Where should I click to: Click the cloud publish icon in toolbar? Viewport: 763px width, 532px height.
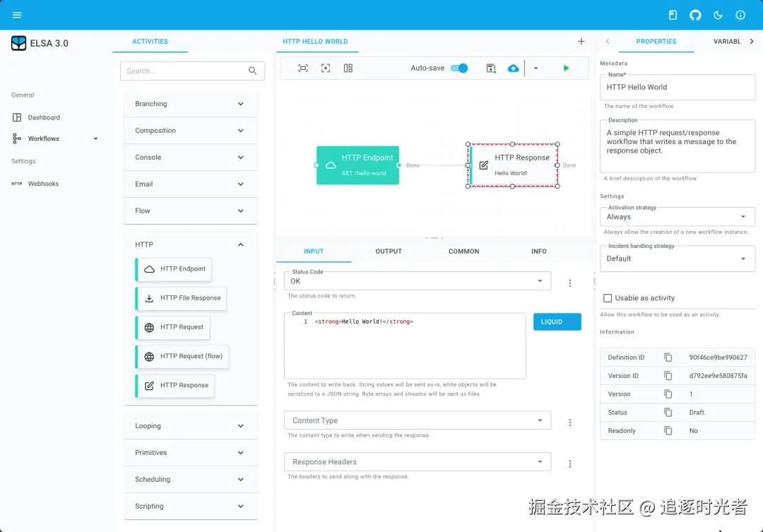coord(513,68)
